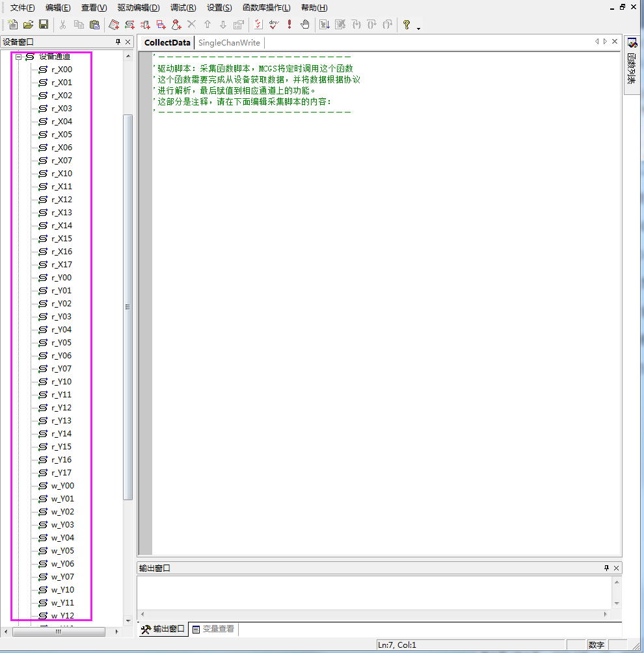Pin the device window panel

click(118, 42)
